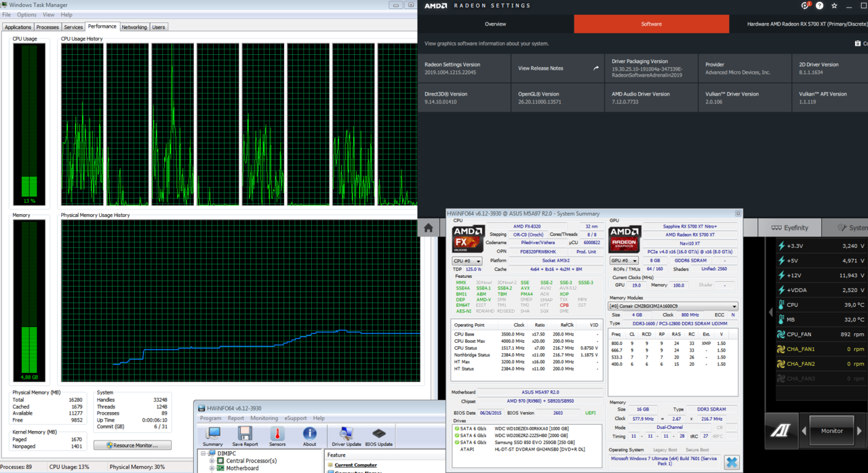
Task: Switch to Task Manager Networking tab
Action: tap(134, 27)
